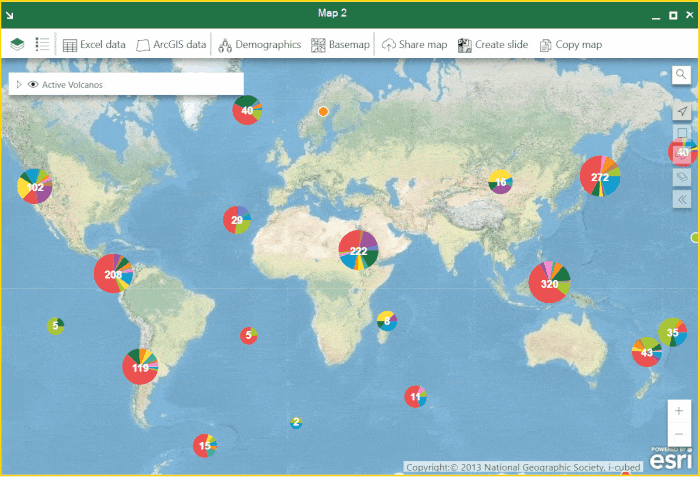Screen dimensions: 700x477
Task: Click the 35 cluster in the Pacific east of Australia
Action: (672, 332)
